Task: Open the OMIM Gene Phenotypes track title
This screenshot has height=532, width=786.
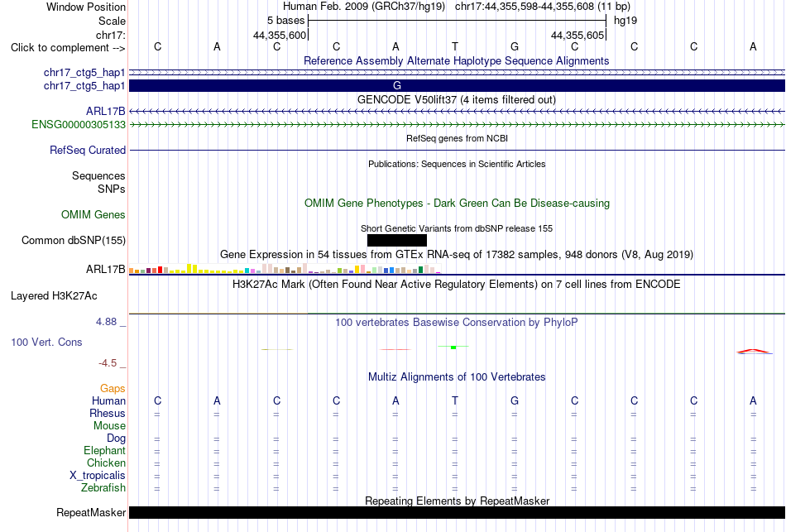Action: 457,203
